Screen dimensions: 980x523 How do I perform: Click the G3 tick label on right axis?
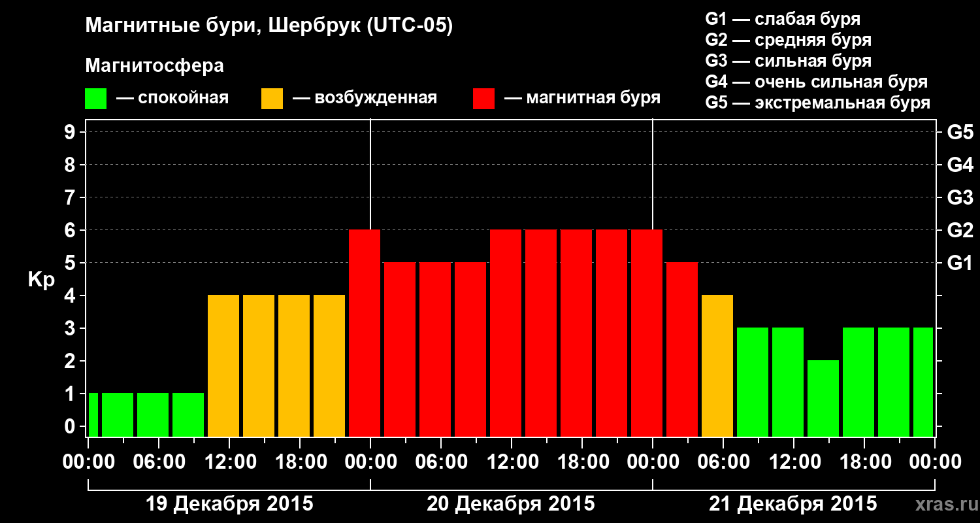point(960,198)
